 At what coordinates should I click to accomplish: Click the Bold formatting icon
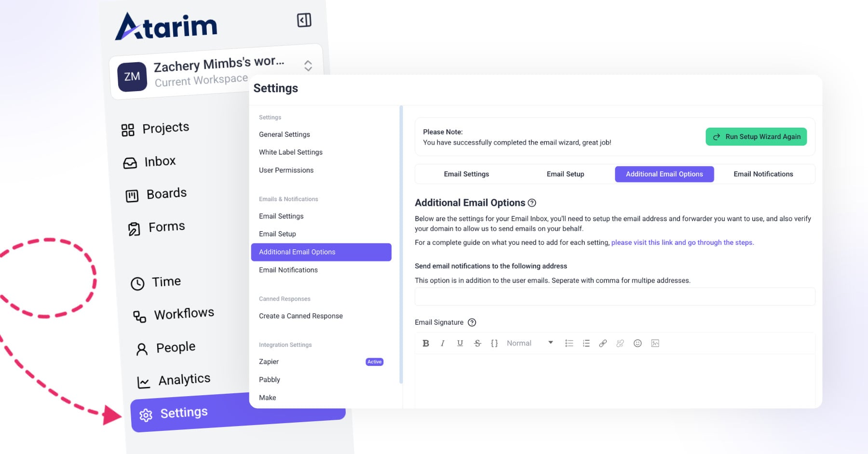click(x=425, y=343)
